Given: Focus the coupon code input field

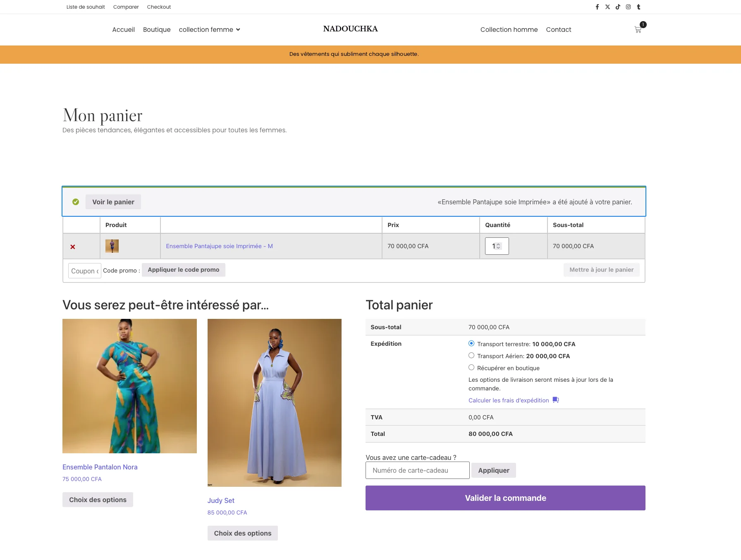Looking at the screenshot, I should coord(85,271).
